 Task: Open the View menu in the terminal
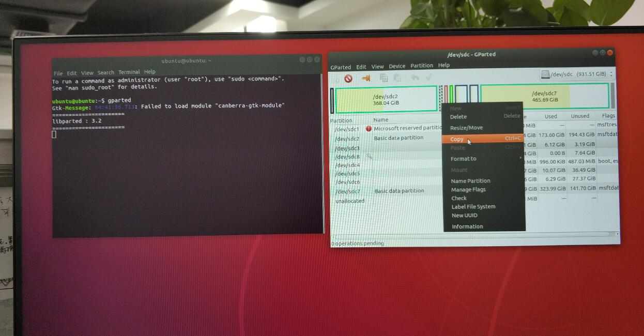click(87, 73)
